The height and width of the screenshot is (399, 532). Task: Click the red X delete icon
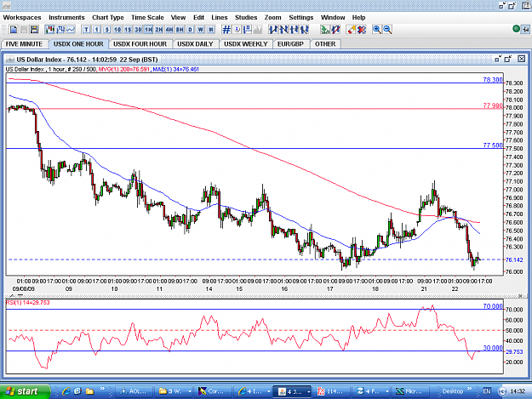click(x=362, y=30)
